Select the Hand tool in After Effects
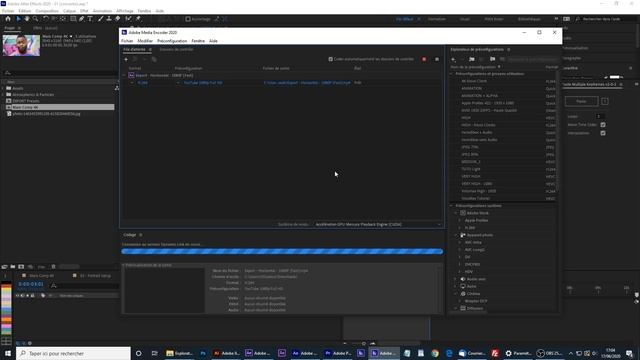Screen dimensions: 640x360 coord(27,19)
